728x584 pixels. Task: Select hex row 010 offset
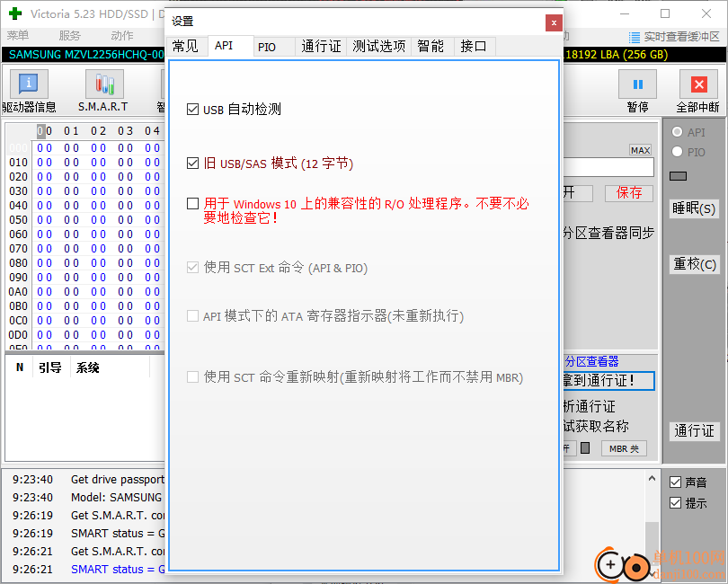[x=19, y=163]
